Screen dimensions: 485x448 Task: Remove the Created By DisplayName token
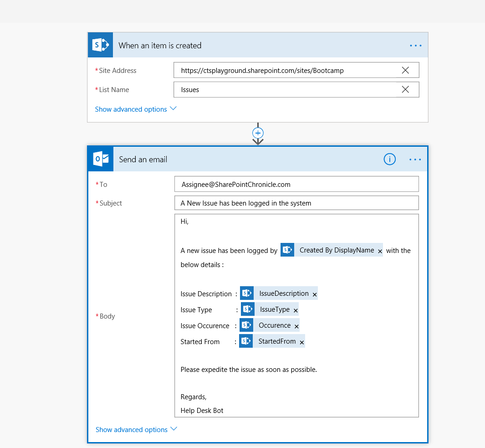380,252
